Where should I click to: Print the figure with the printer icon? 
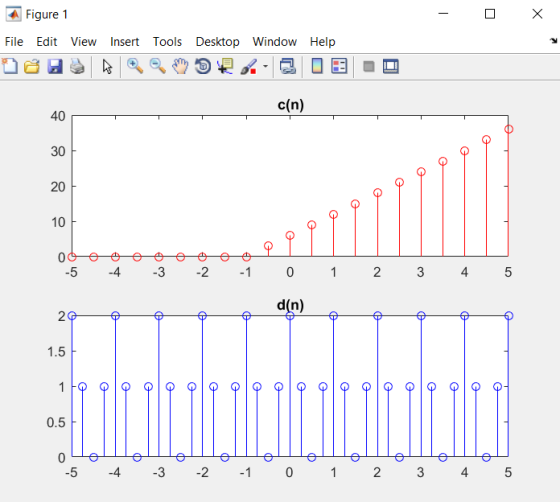(77, 66)
